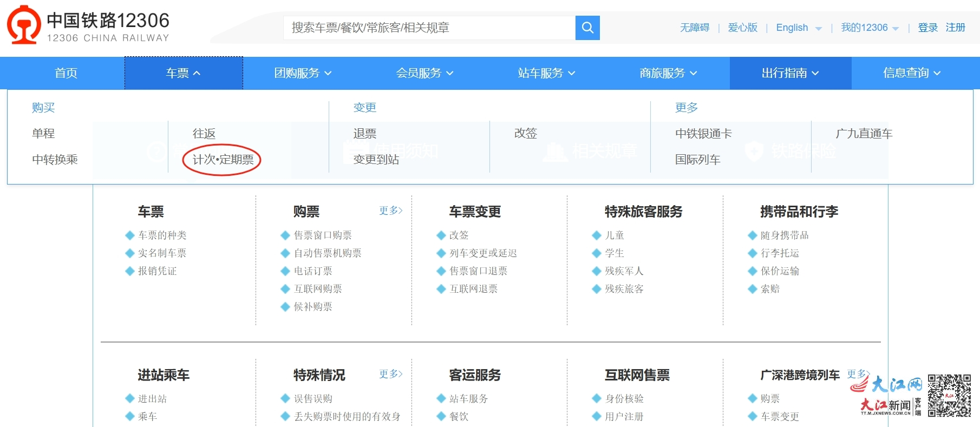Open 身份核验 link
This screenshot has height=427, width=980.
coord(624,398)
